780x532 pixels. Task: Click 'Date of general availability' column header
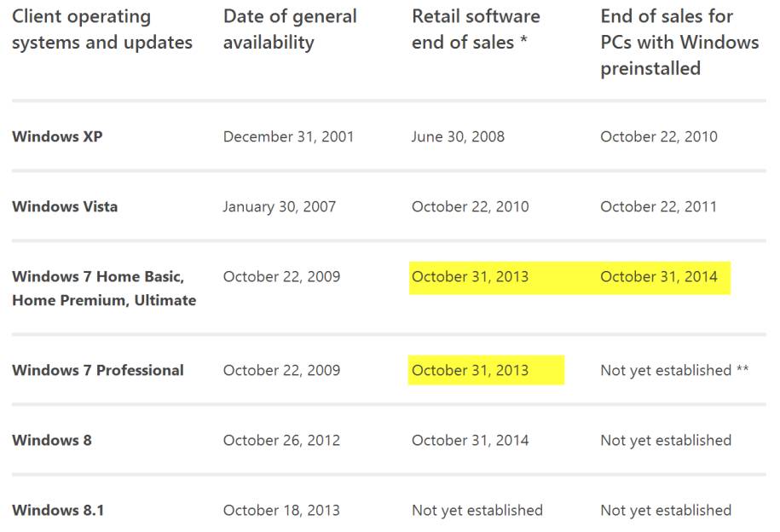[x=290, y=29]
